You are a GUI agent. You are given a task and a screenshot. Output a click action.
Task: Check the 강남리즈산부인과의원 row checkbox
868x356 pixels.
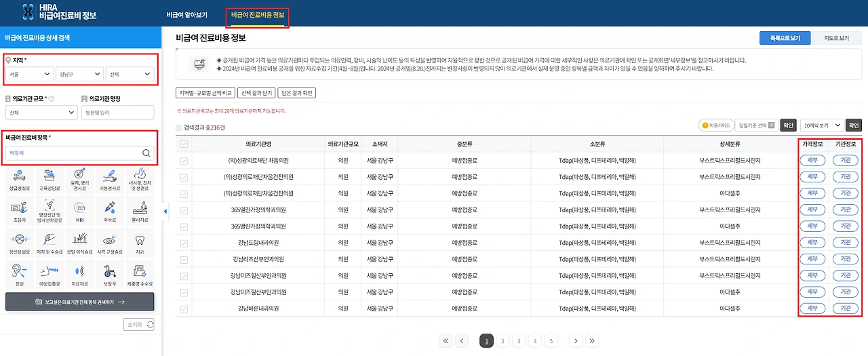(184, 259)
